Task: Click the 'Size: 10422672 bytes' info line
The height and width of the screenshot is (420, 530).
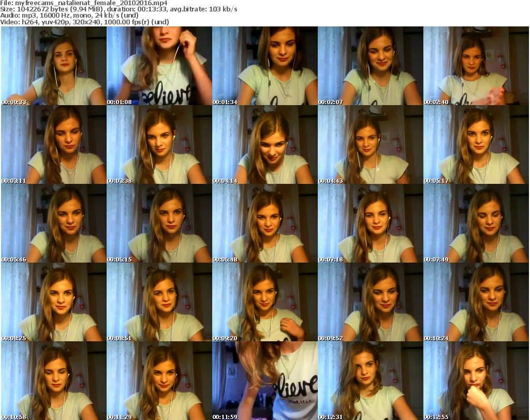Action: [119, 9]
